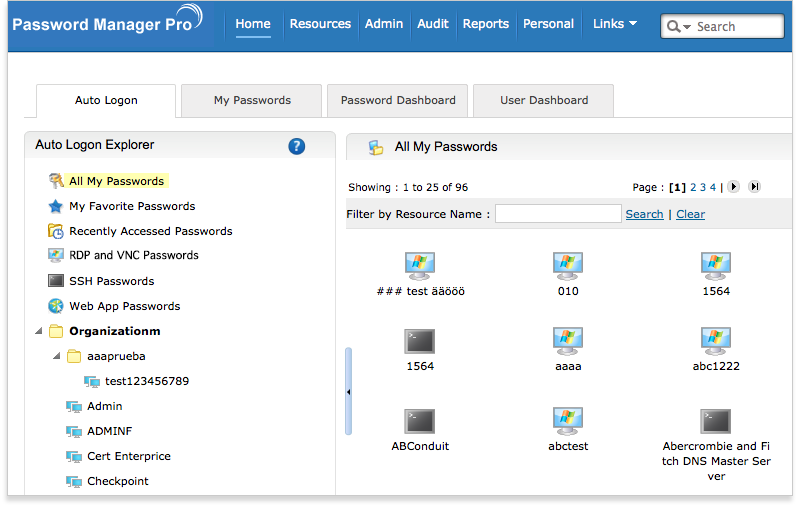Go to next page arrow icon
The width and height of the screenshot is (800, 516).
click(x=733, y=187)
